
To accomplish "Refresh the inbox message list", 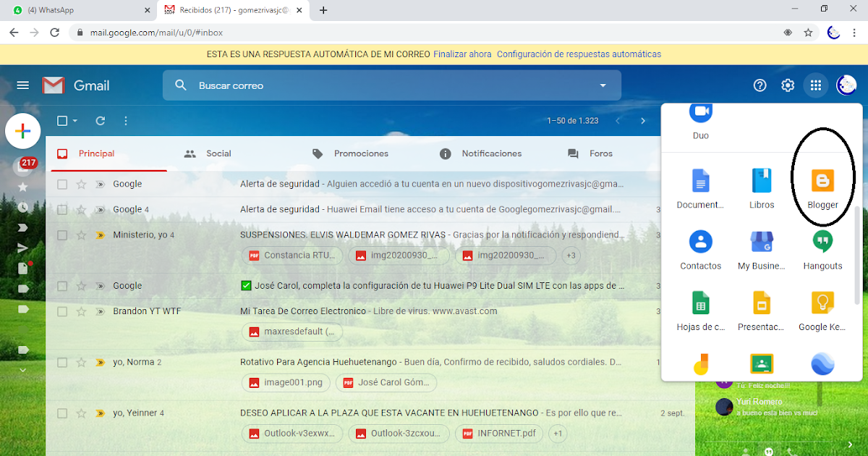I will coord(101,121).
